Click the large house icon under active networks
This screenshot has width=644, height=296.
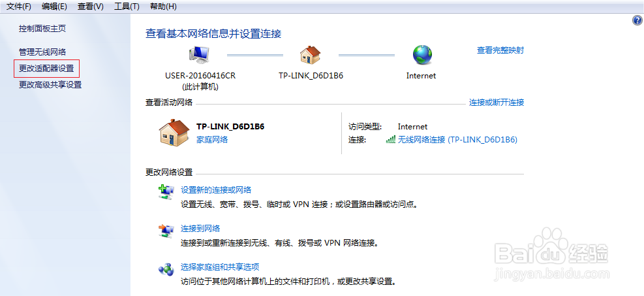click(x=174, y=133)
